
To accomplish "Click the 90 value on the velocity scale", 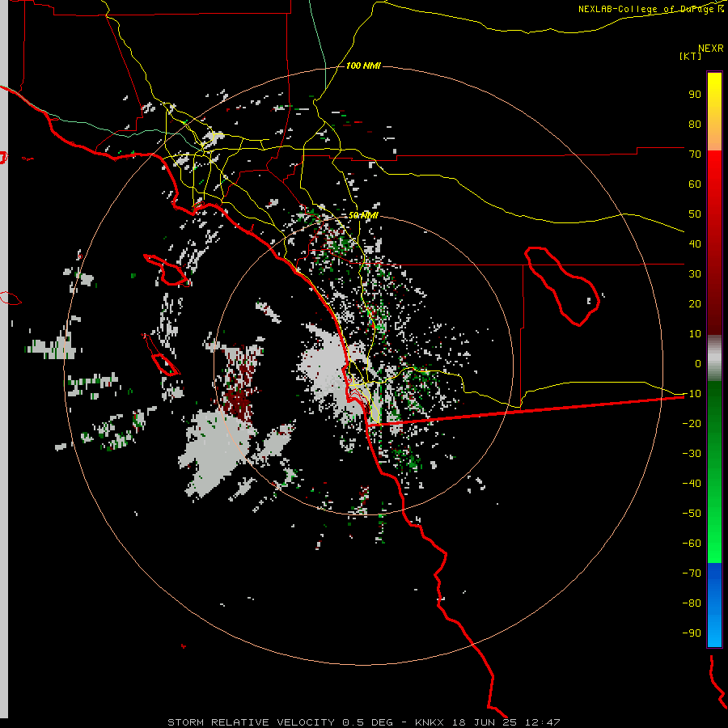I will click(695, 95).
